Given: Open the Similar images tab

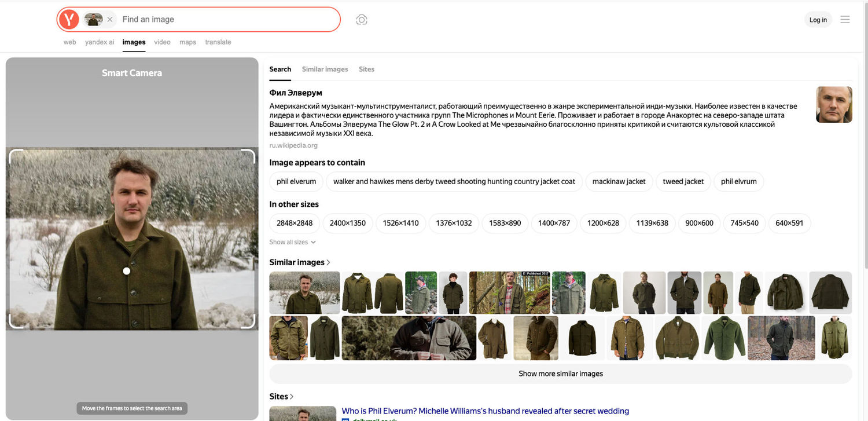Looking at the screenshot, I should 325,69.
